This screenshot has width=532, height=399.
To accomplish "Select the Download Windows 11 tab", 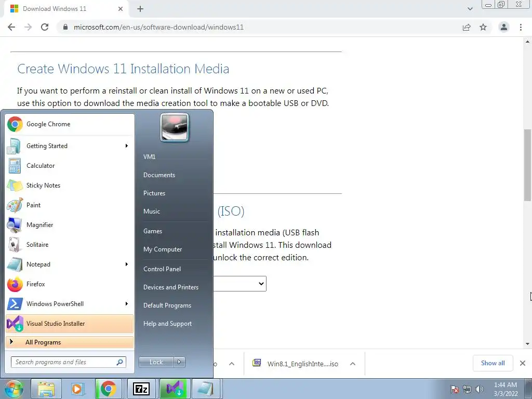I will pos(66,9).
